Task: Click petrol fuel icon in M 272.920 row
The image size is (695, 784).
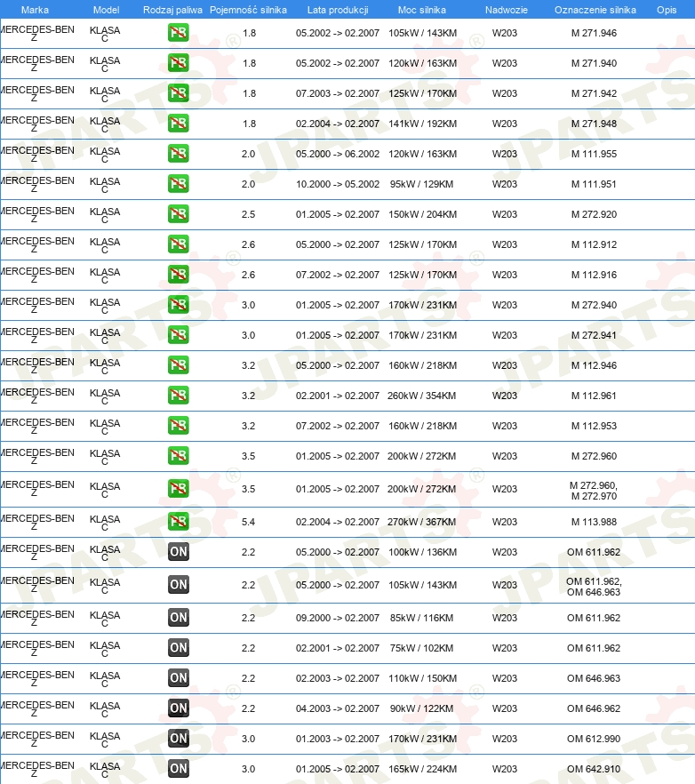Action: tap(179, 214)
